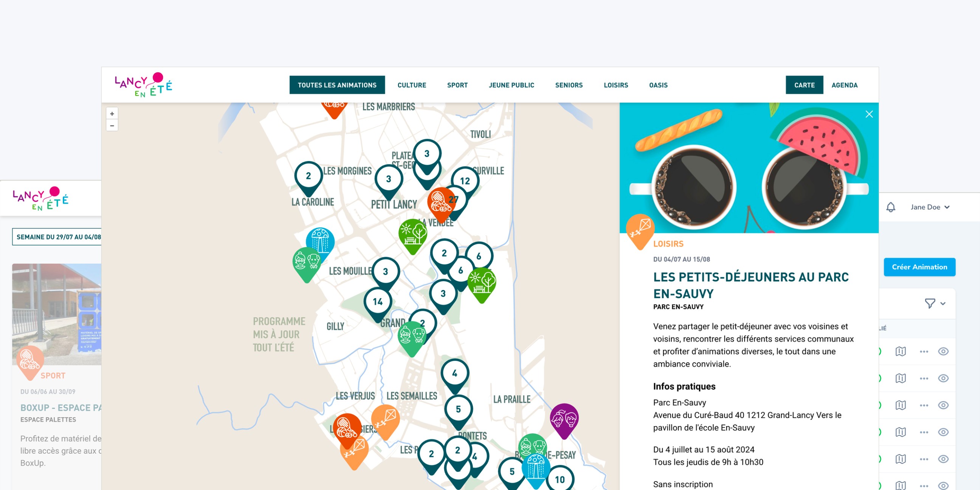Click the coffee cups event image
The width and height of the screenshot is (980, 490).
[748, 167]
